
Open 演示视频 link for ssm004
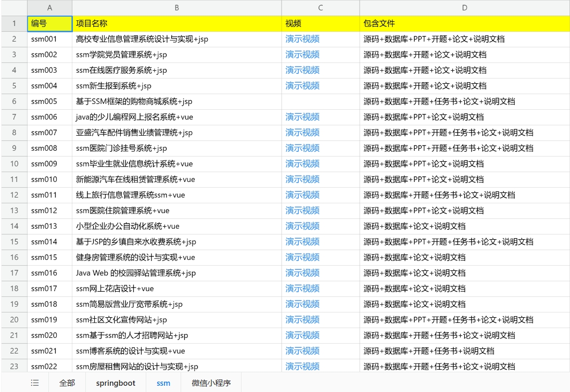[302, 86]
